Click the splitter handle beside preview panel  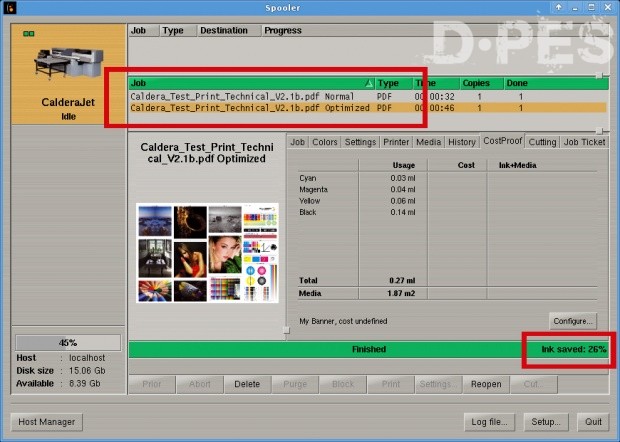tap(287, 330)
